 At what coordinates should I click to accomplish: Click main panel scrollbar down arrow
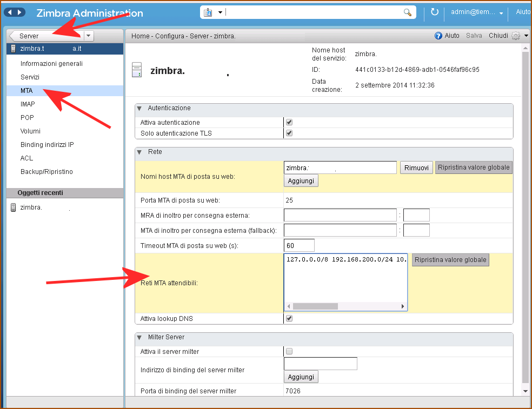coord(526,391)
